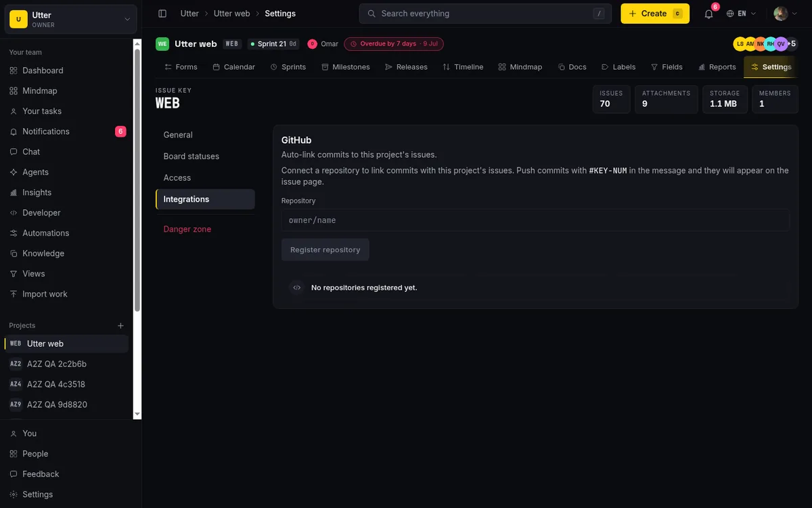
Task: Open the You profile entry
Action: click(x=70, y=433)
